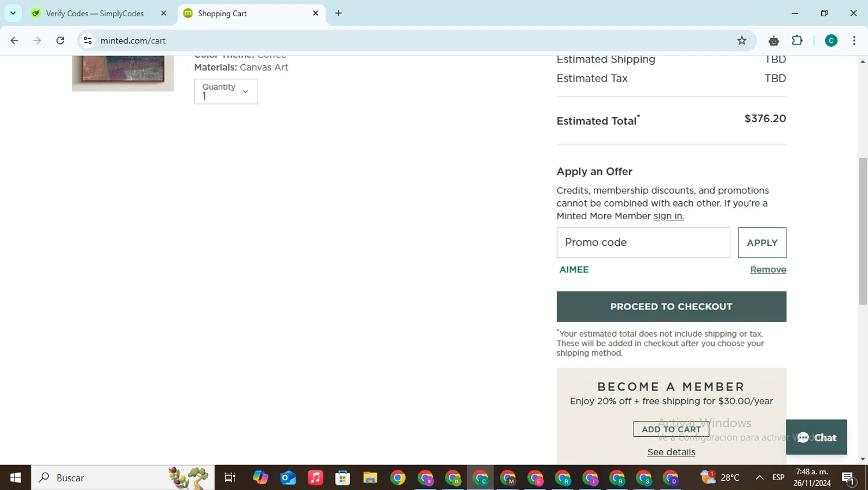
Task: Switch to Verify Codes — SimplyCodes tab
Action: (x=95, y=13)
